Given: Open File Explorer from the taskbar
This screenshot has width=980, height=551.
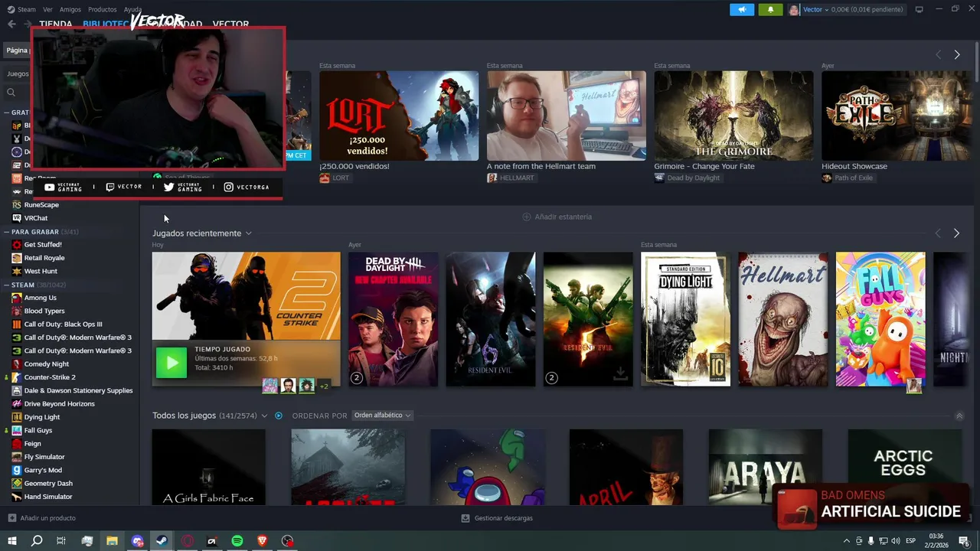Looking at the screenshot, I should [112, 541].
